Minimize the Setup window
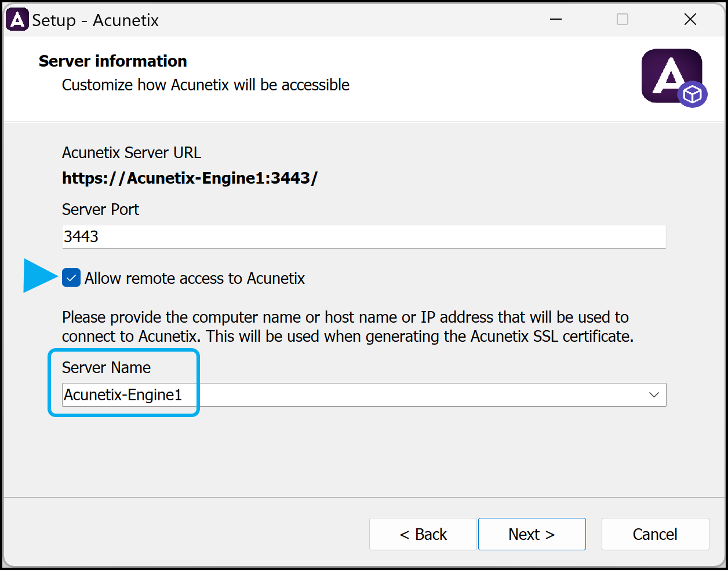The height and width of the screenshot is (570, 728). pos(556,20)
